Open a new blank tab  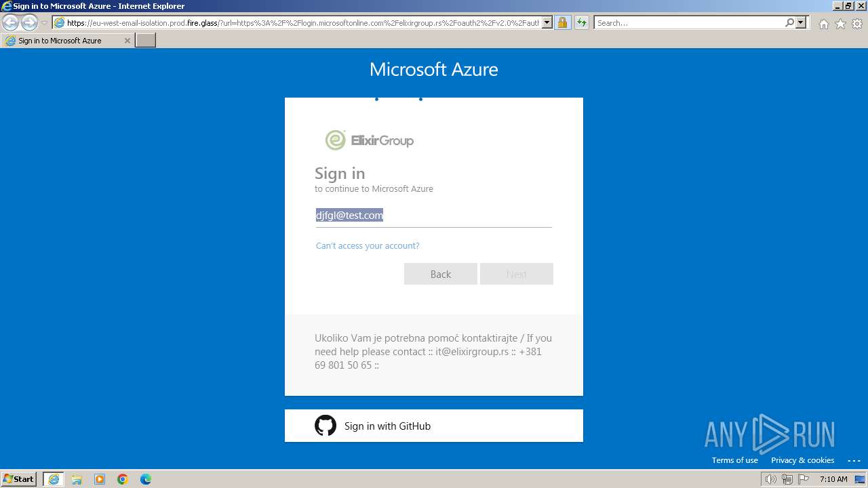click(x=146, y=41)
